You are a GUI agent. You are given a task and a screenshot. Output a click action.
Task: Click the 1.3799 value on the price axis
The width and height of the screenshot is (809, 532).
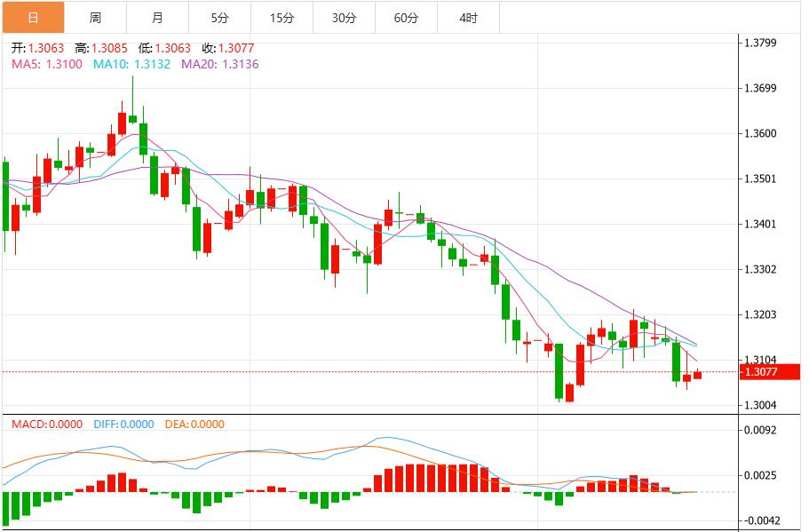coord(761,41)
